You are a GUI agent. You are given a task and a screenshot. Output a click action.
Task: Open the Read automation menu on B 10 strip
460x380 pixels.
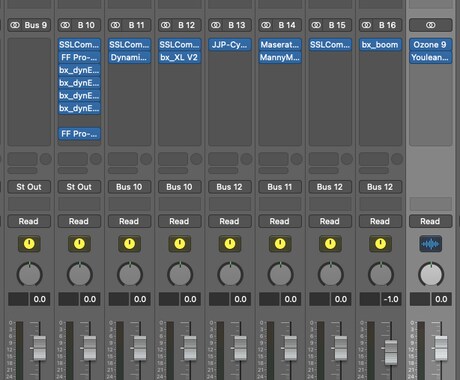79,221
